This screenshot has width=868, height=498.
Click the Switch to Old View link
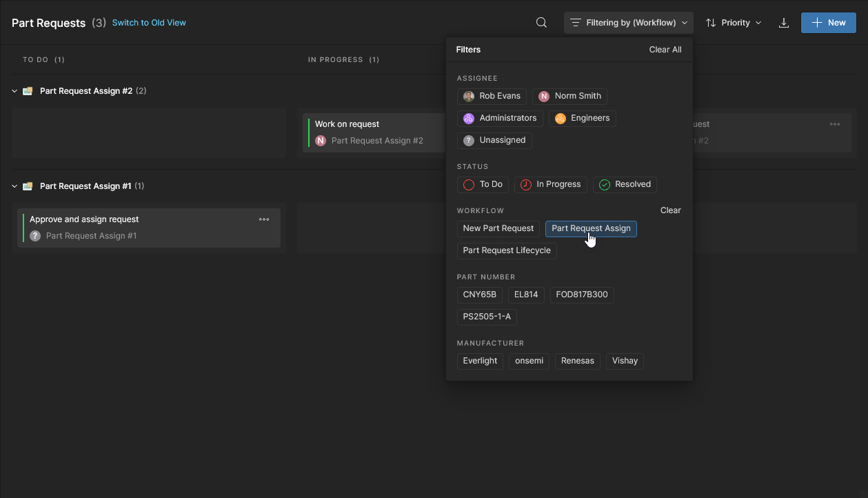pyautogui.click(x=149, y=23)
